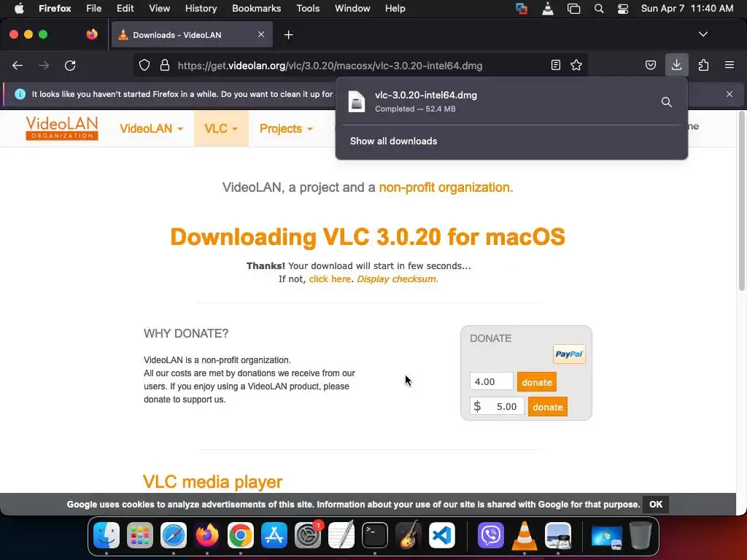747x560 pixels.
Task: Open Viber from the Dock
Action: [491, 535]
